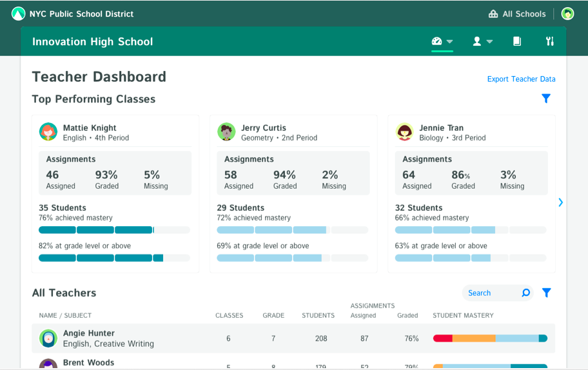Click the filter icon for All Teachers
The width and height of the screenshot is (588, 370).
tap(546, 293)
